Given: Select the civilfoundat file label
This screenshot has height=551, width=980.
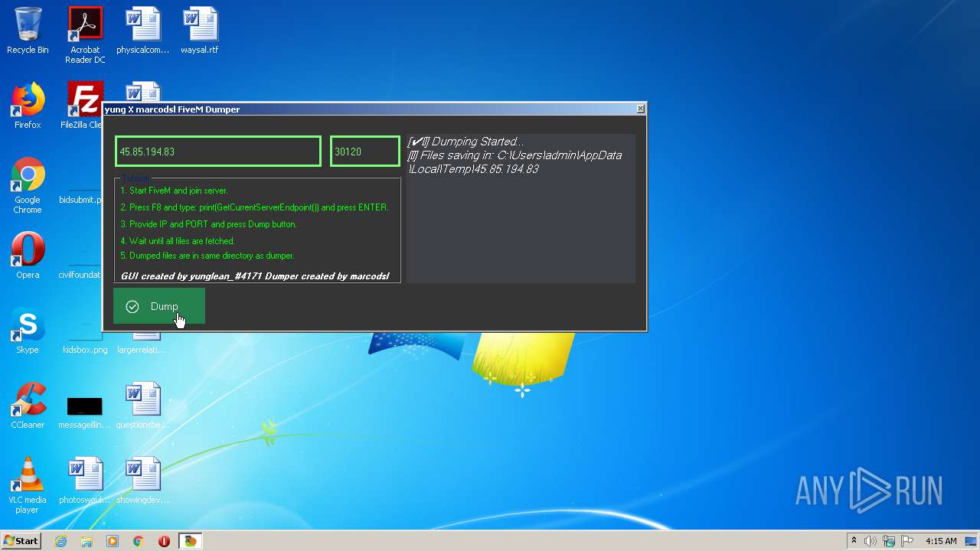Looking at the screenshot, I should click(x=80, y=275).
